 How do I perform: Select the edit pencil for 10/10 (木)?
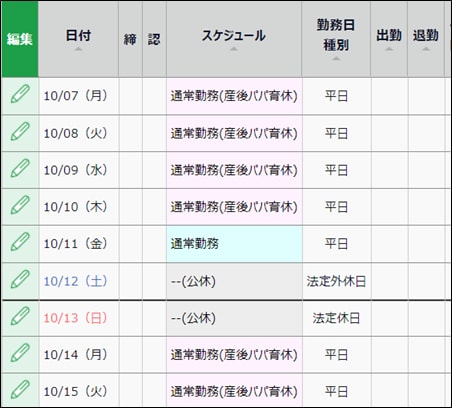pos(20,205)
